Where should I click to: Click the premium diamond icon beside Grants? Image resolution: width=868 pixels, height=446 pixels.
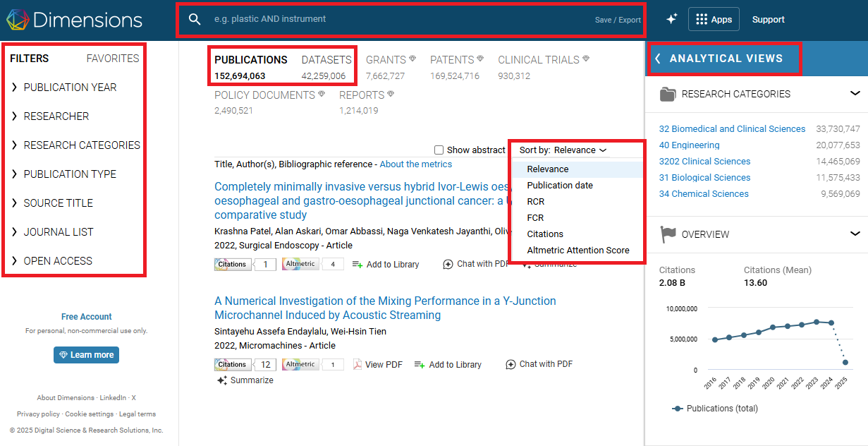(x=412, y=59)
